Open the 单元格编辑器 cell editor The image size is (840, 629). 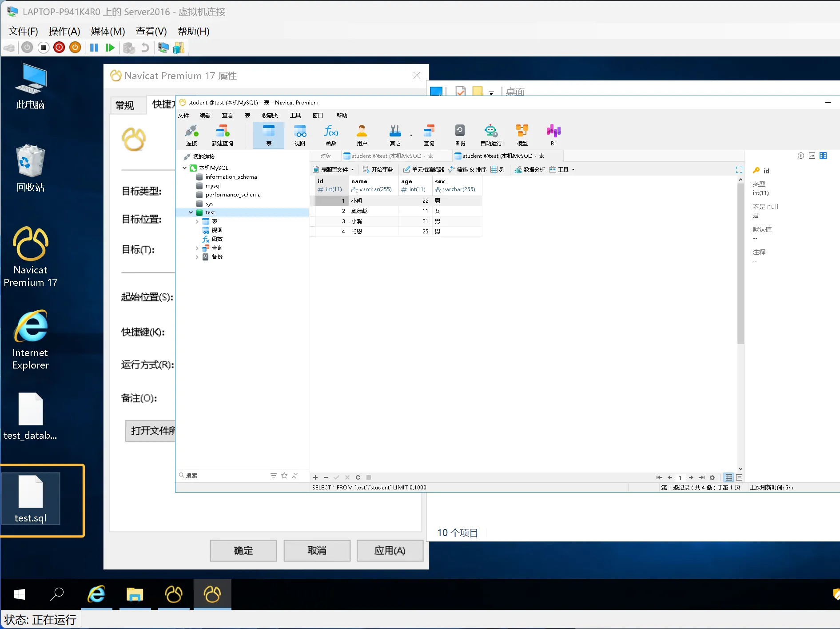point(424,169)
